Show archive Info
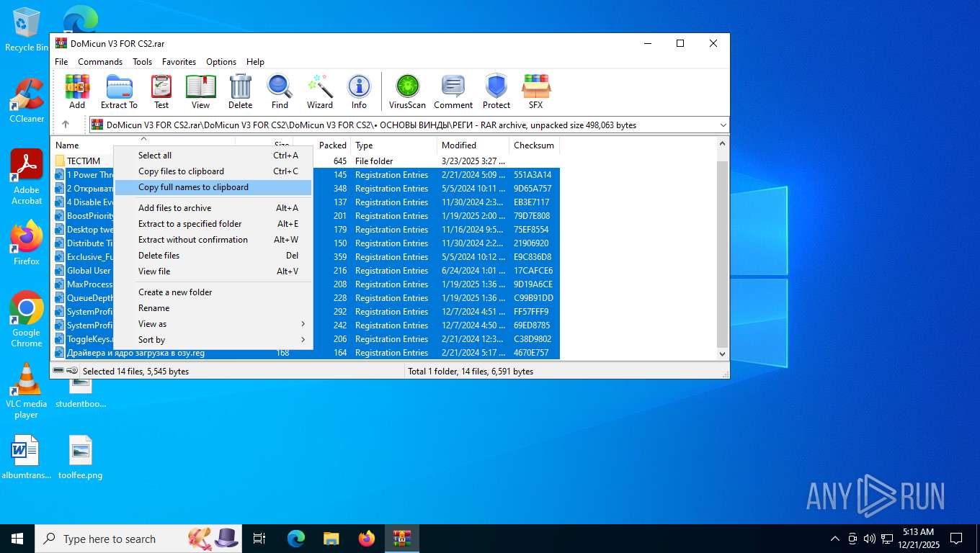This screenshot has height=553, width=980. coord(359,91)
